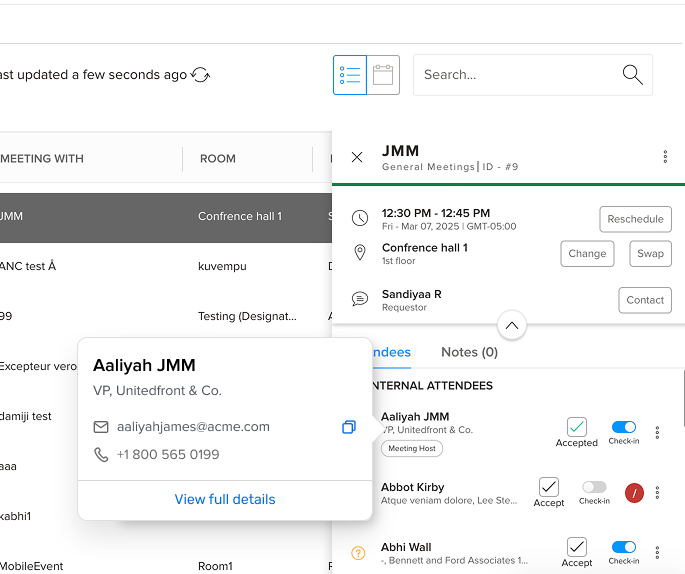Viewport: 685px width, 574px height.
Task: Switch to list view
Action: [x=350, y=75]
